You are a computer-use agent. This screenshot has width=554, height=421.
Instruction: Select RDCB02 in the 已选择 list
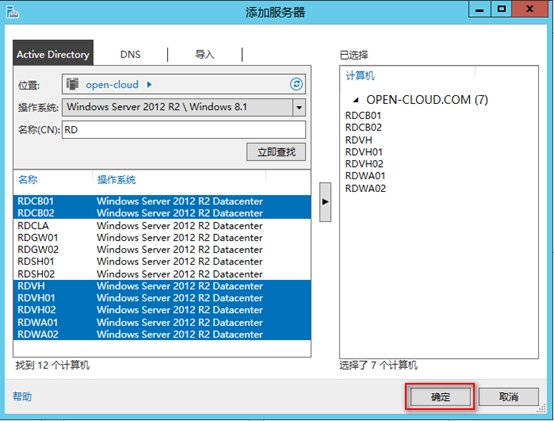[364, 128]
